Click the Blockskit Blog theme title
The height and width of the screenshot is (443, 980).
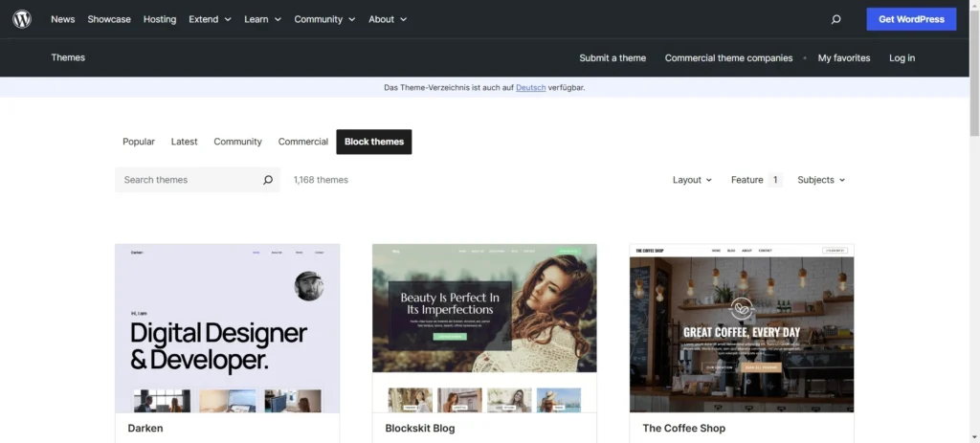[x=420, y=429]
